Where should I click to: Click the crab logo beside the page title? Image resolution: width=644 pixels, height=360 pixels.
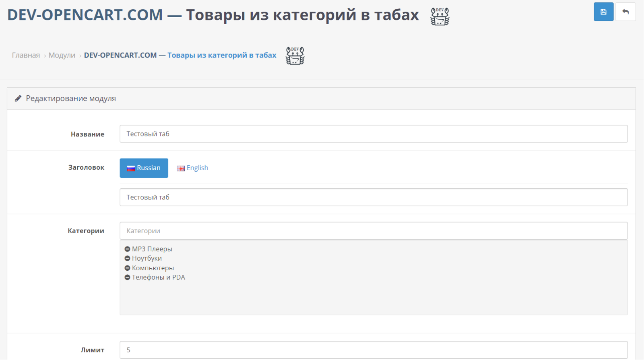440,16
